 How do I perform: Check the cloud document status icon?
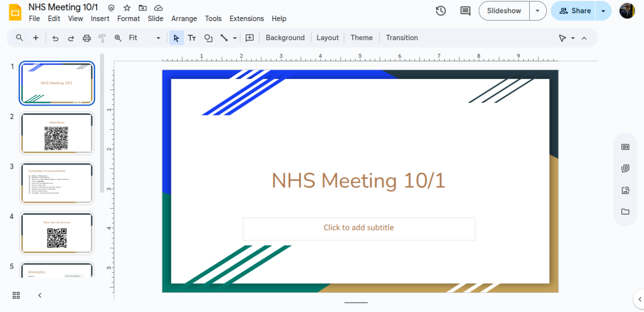click(x=158, y=8)
